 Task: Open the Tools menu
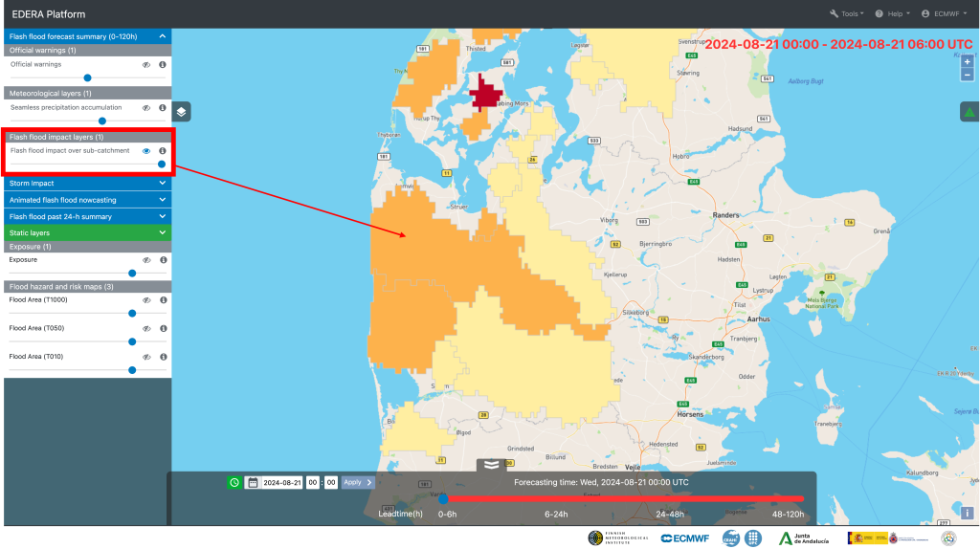pyautogui.click(x=847, y=13)
